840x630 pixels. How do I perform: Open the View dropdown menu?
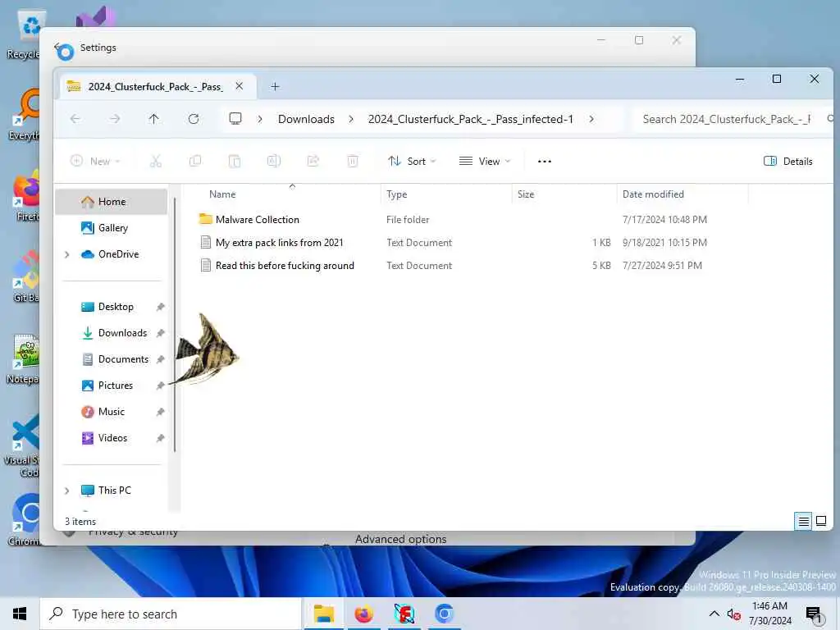click(485, 162)
